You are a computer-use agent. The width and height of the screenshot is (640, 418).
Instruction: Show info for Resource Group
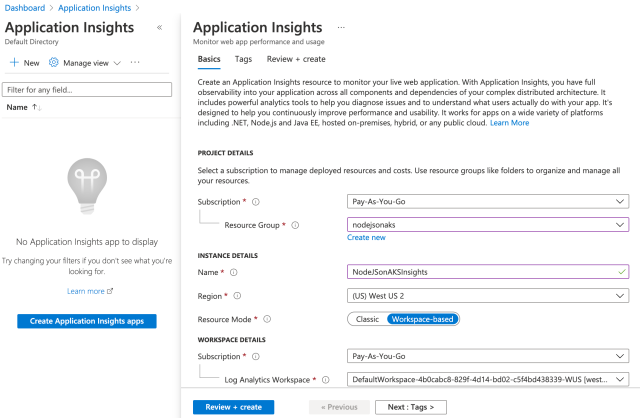point(295,225)
